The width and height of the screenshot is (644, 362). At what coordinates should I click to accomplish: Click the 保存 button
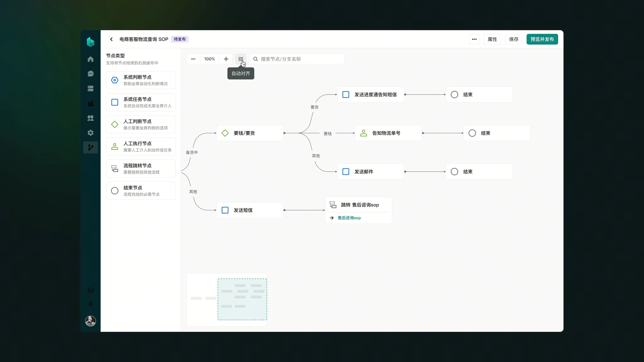514,39
